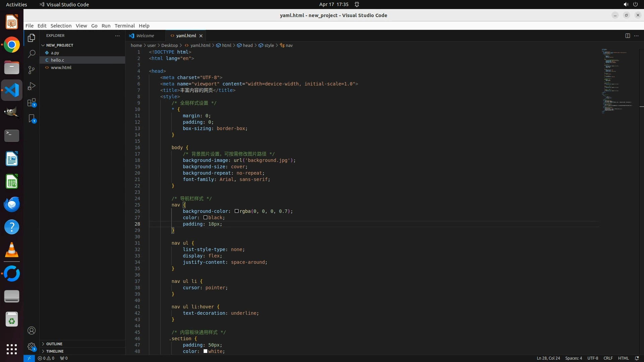Click the HTML language mode button
The image size is (644, 362).
623,358
